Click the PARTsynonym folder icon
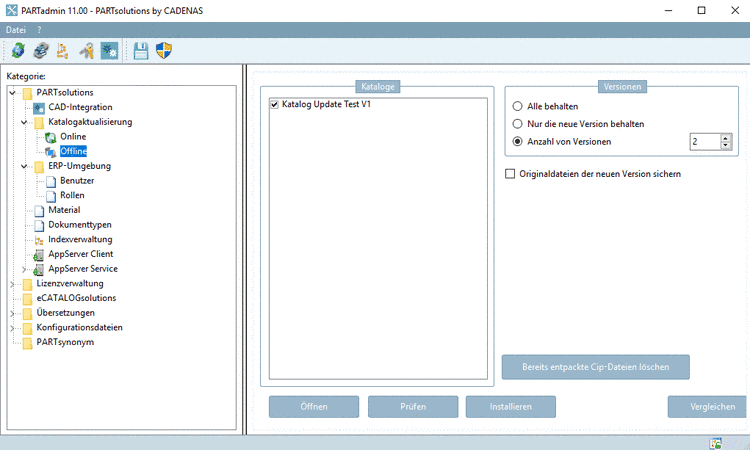Viewport: 750px width, 450px height. click(27, 342)
